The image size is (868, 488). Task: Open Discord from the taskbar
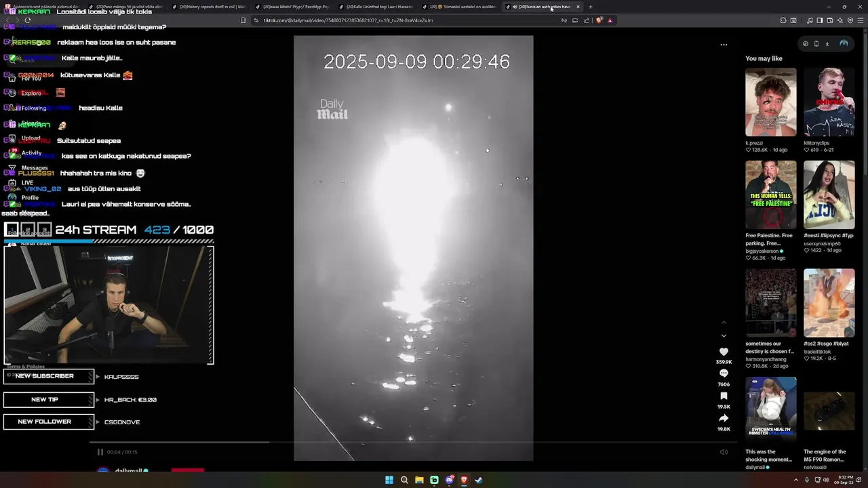point(449,480)
